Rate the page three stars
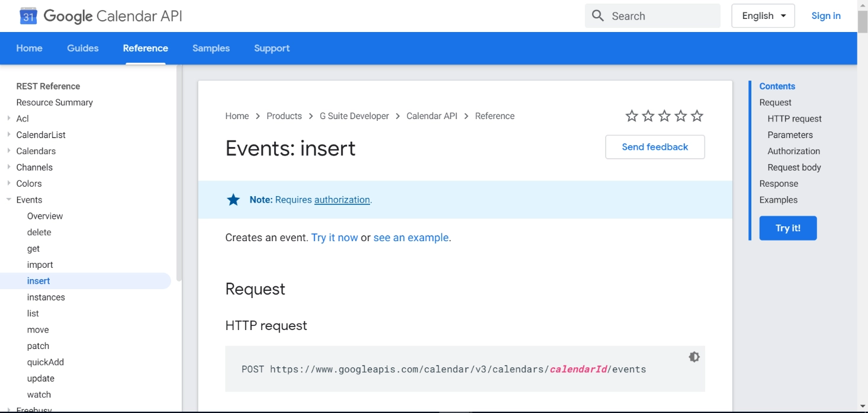868x413 pixels. click(664, 116)
